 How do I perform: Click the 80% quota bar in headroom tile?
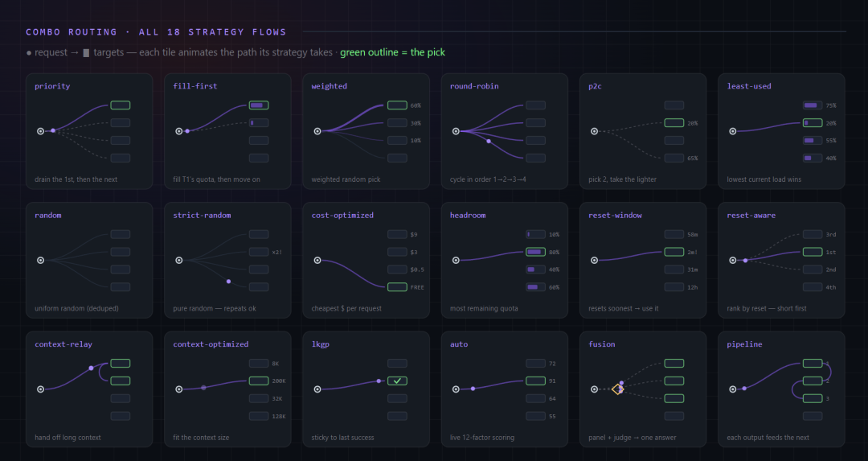pyautogui.click(x=535, y=252)
